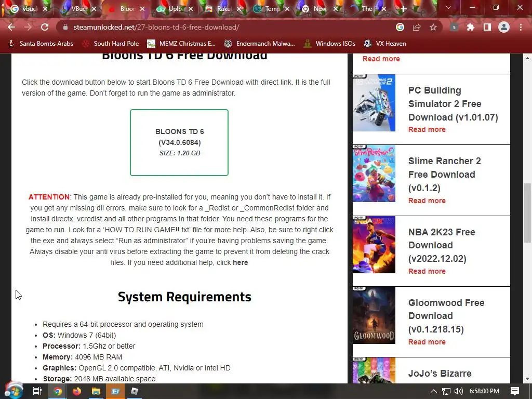Click the scrollbar down arrow
Viewport: 532px width, 399px height.
527,379
